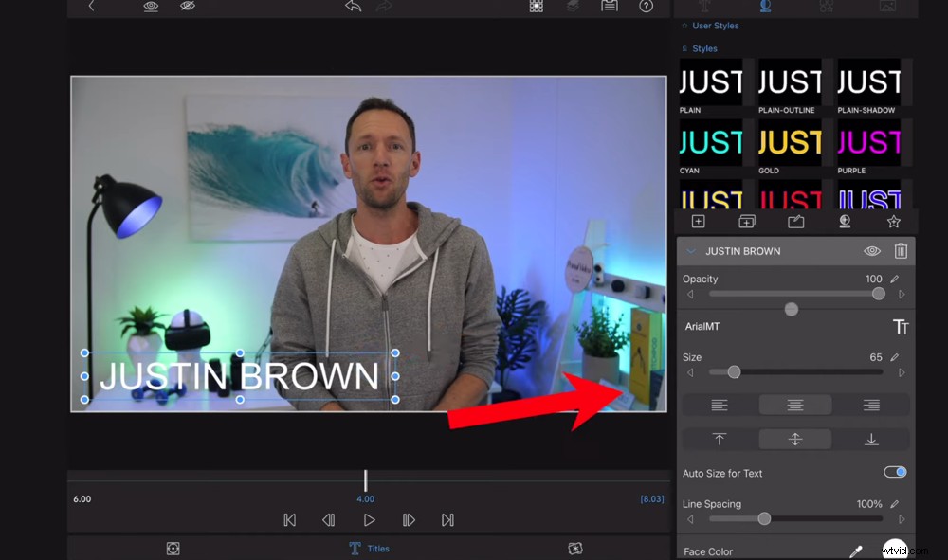The height and width of the screenshot is (560, 948).
Task: Click the hidden-eye icon in the top toolbar
Action: tap(187, 6)
